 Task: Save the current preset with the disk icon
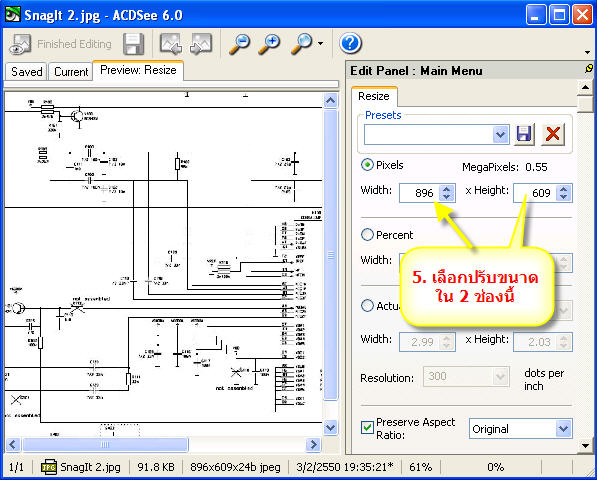point(524,134)
